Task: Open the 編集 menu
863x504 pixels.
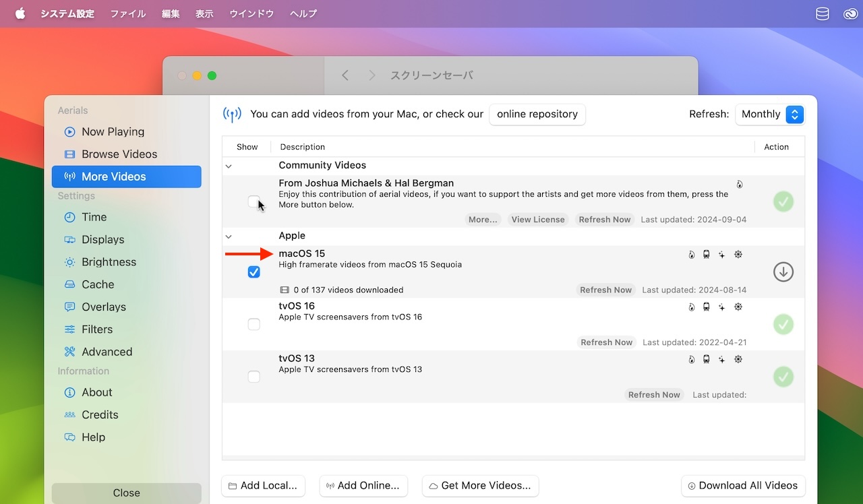Action: pyautogui.click(x=171, y=13)
